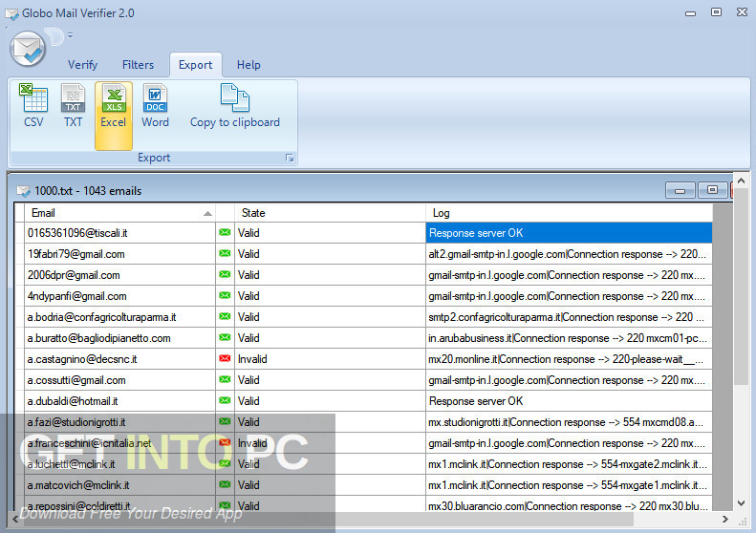Click the valid icon for a.bodria row
The width and height of the screenshot is (756, 533).
225,316
